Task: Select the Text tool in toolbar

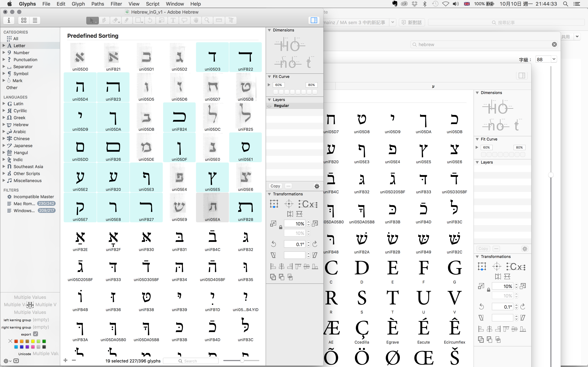Action: 173,20
